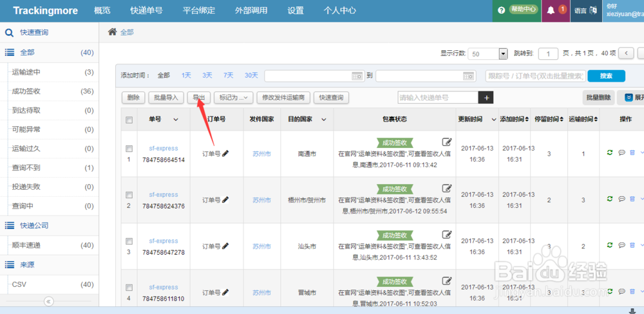The image size is (644, 314).
Task: Click the 展开 expand button at top right of table
Action: pyautogui.click(x=632, y=98)
